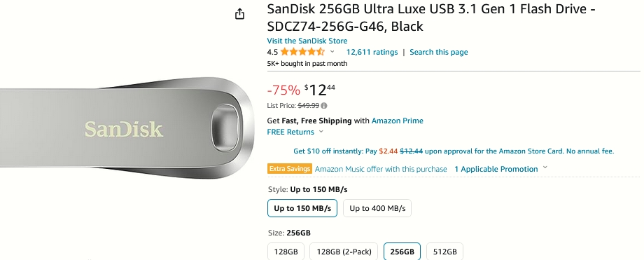This screenshot has width=644, height=260.
Task: Click the list price info icon
Action: coord(324,106)
